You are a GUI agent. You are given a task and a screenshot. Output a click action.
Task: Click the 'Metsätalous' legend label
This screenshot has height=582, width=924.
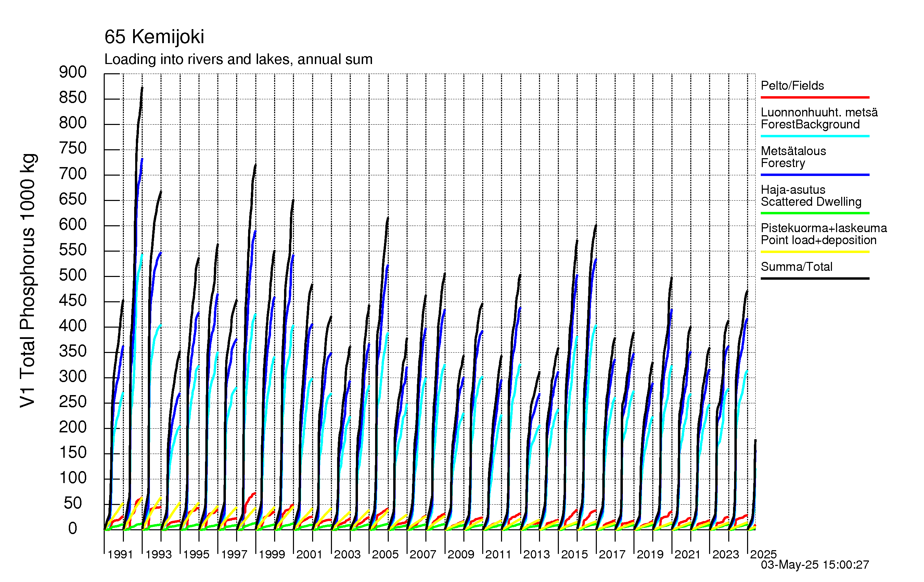click(793, 151)
